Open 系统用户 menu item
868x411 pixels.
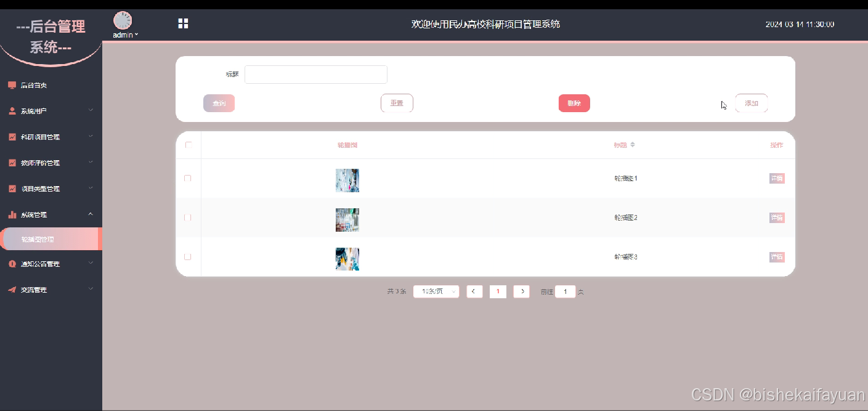(51, 111)
